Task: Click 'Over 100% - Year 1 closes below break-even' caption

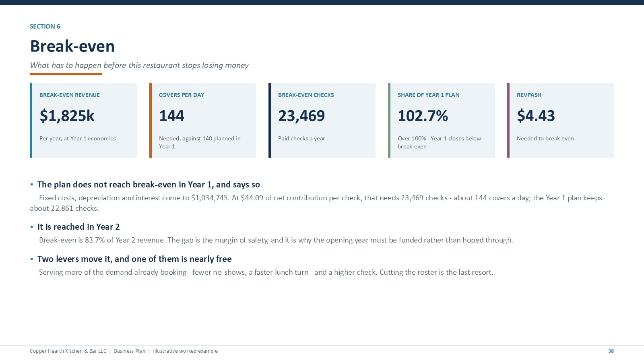Action: [440, 142]
